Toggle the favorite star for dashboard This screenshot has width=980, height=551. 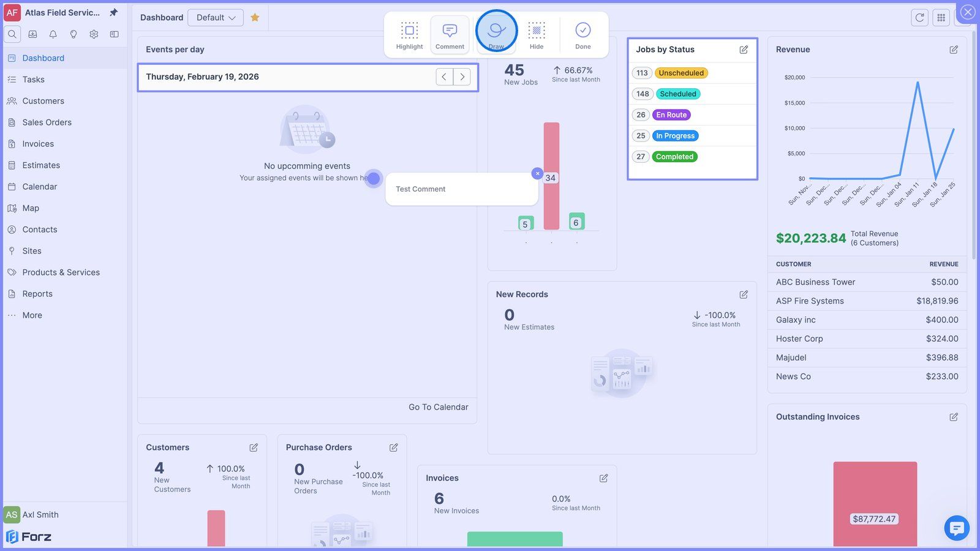[x=255, y=18]
